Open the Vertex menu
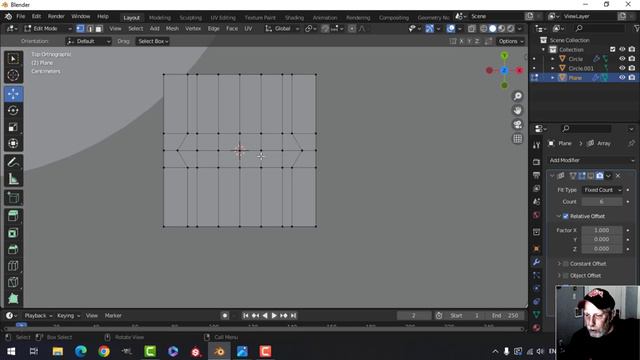640x360 pixels. [193, 29]
